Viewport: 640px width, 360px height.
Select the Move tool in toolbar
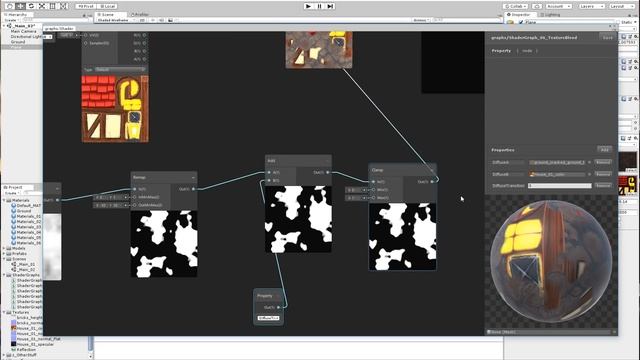click(20, 6)
